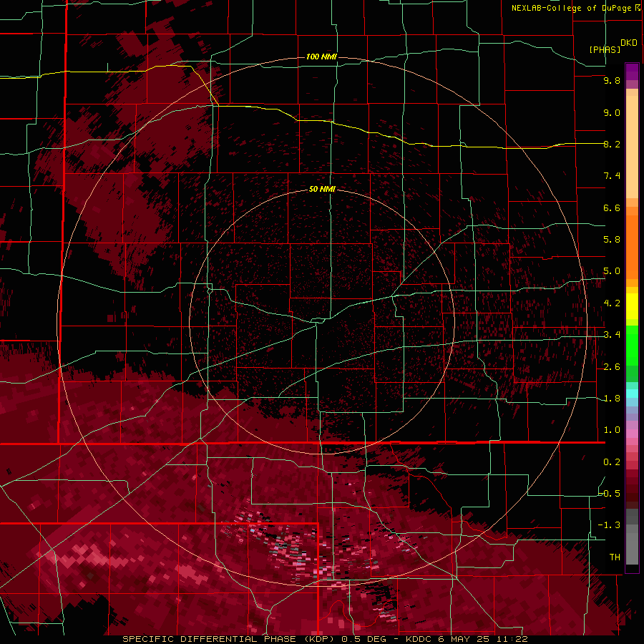The width and height of the screenshot is (644, 644).
Task: Click the light peach band of the color bar
Action: (632, 148)
